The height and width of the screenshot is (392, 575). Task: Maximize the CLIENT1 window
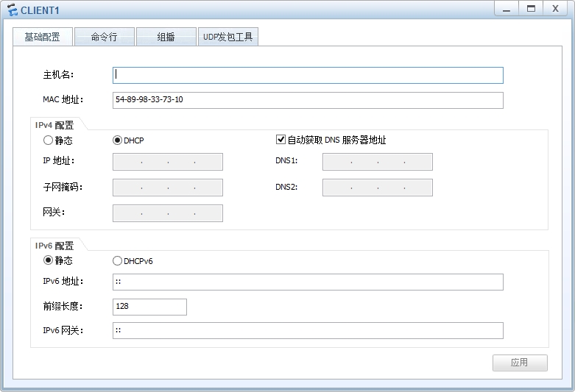(x=531, y=9)
